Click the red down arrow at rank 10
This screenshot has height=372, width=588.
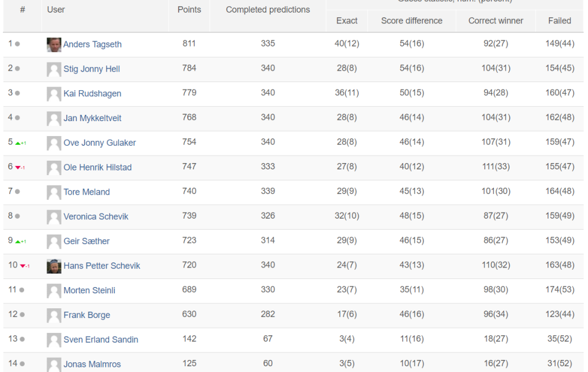point(22,266)
